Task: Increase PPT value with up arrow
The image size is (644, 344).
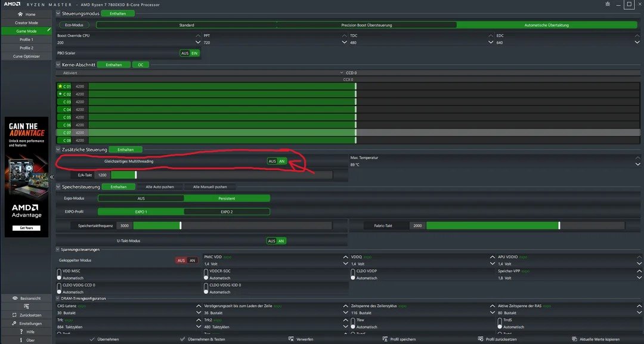Action: pos(344,36)
